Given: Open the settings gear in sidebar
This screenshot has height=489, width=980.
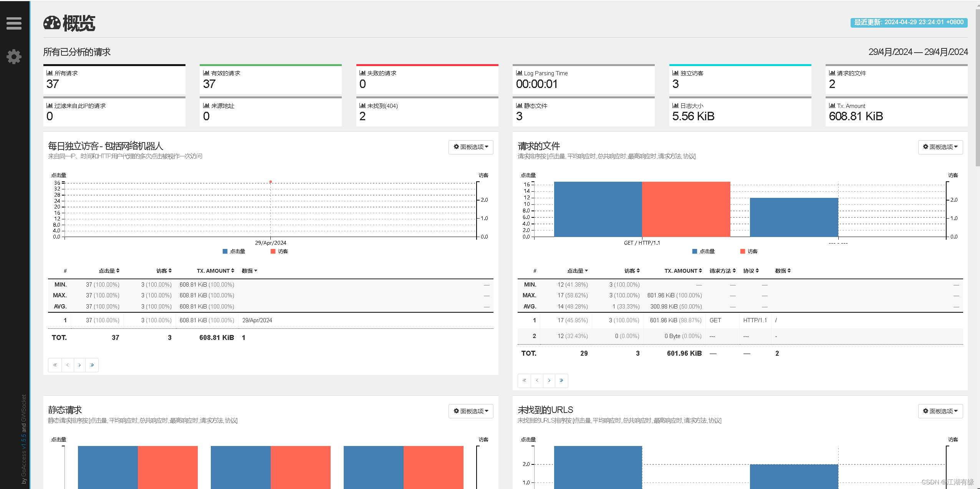Looking at the screenshot, I should [14, 57].
